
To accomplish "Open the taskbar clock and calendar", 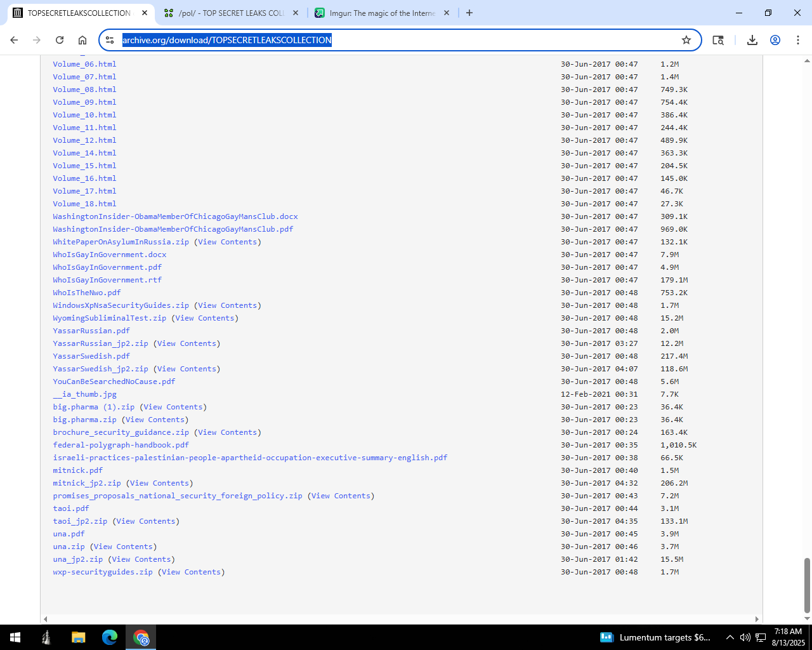I will click(788, 637).
